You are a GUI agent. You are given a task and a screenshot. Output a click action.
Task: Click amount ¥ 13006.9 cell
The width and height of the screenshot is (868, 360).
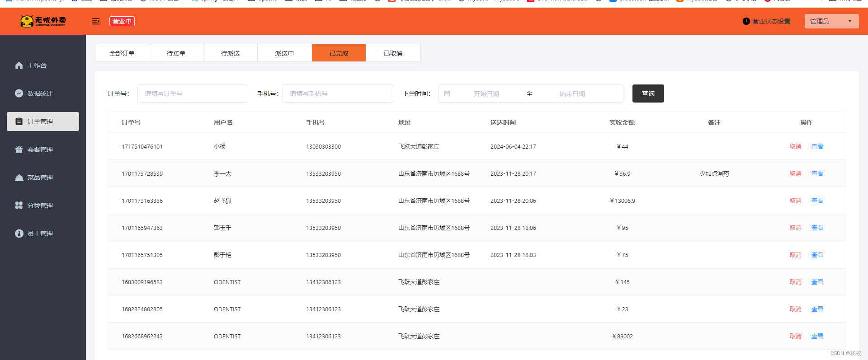click(x=623, y=201)
